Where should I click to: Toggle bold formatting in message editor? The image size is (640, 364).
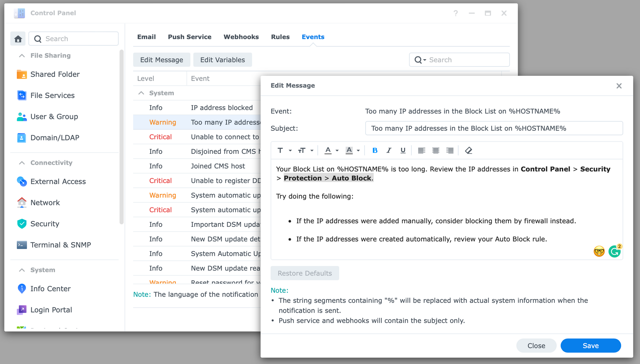tap(375, 150)
